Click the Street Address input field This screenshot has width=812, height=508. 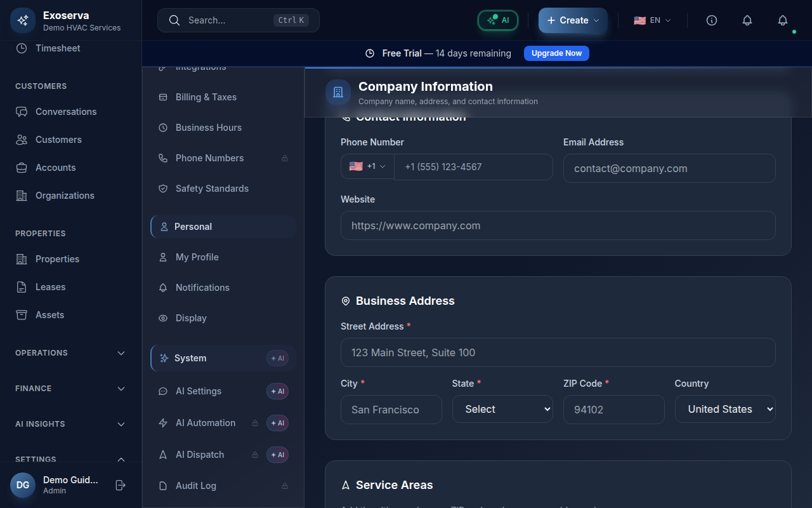tap(558, 352)
